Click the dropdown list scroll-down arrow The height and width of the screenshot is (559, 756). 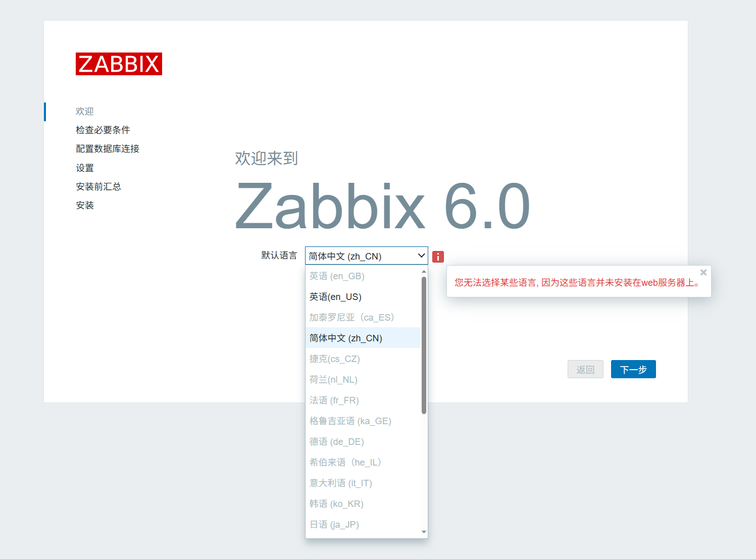(x=424, y=532)
